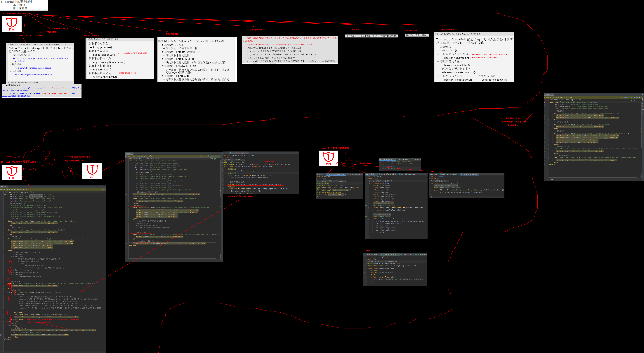The height and width of the screenshot is (353, 644).
Task: Click the gear settings icon in middle bean.xml banner
Action: point(219,156)
